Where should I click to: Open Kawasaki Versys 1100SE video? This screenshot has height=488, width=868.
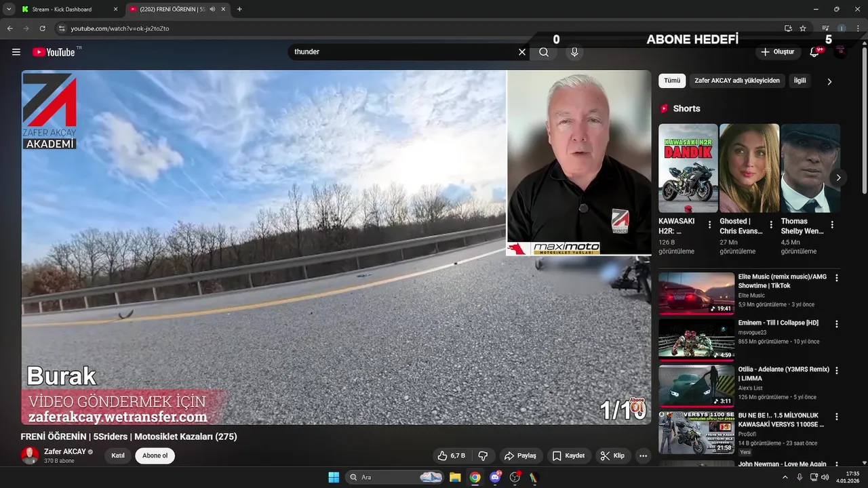696,432
